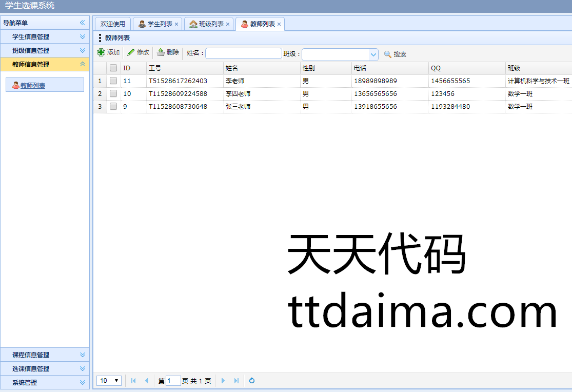This screenshot has height=392, width=572.
Task: Open the class (班级) filter dropdown
Action: [373, 54]
